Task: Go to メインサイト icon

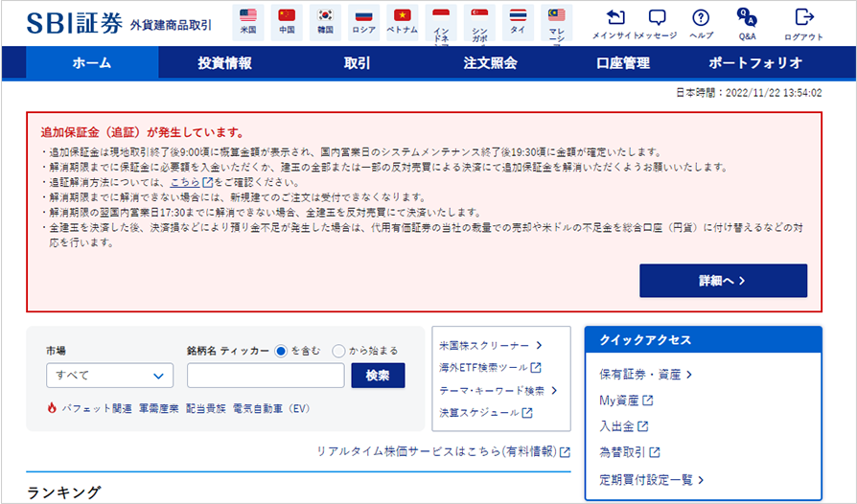Action: pyautogui.click(x=615, y=18)
